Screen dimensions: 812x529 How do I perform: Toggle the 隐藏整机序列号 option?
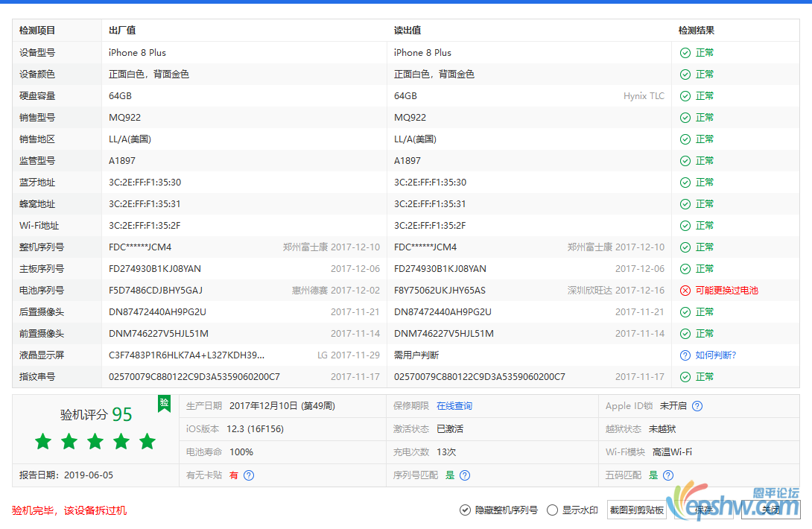pos(498,510)
